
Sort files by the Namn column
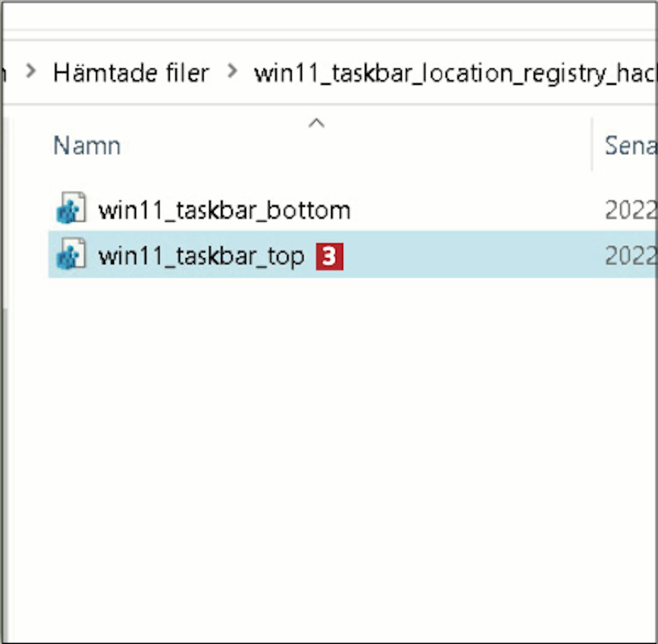point(87,145)
